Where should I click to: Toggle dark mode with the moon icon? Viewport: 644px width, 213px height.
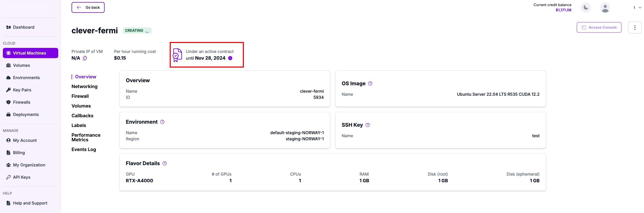[586, 7]
